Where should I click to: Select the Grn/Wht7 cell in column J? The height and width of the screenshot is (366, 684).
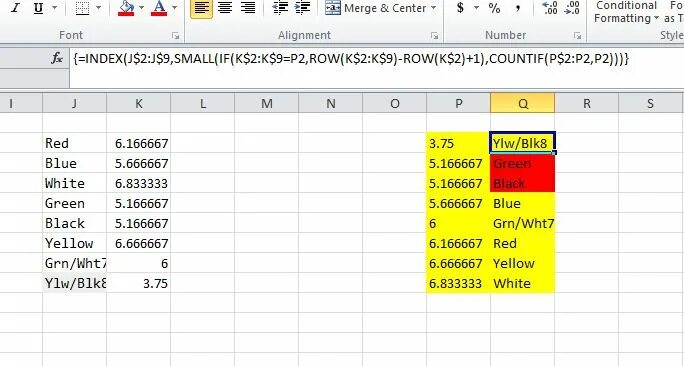pyautogui.click(x=74, y=263)
